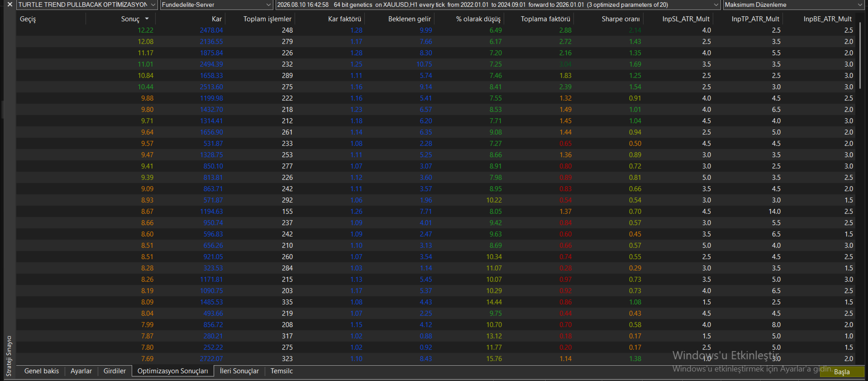Select the profit value 656.26
Image resolution: width=868 pixels, height=381 pixels.
213,246
